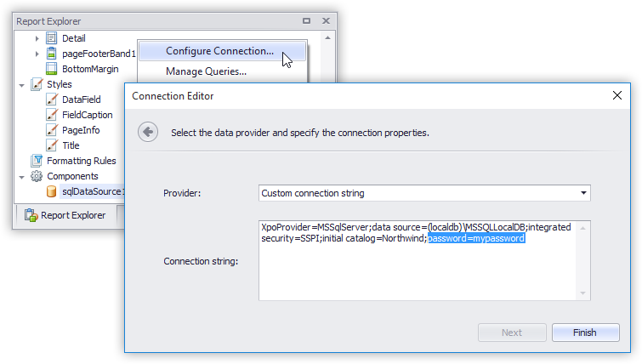The height and width of the screenshot is (364, 642).
Task: Click the sqlDataSource database icon
Action: pos(51,191)
